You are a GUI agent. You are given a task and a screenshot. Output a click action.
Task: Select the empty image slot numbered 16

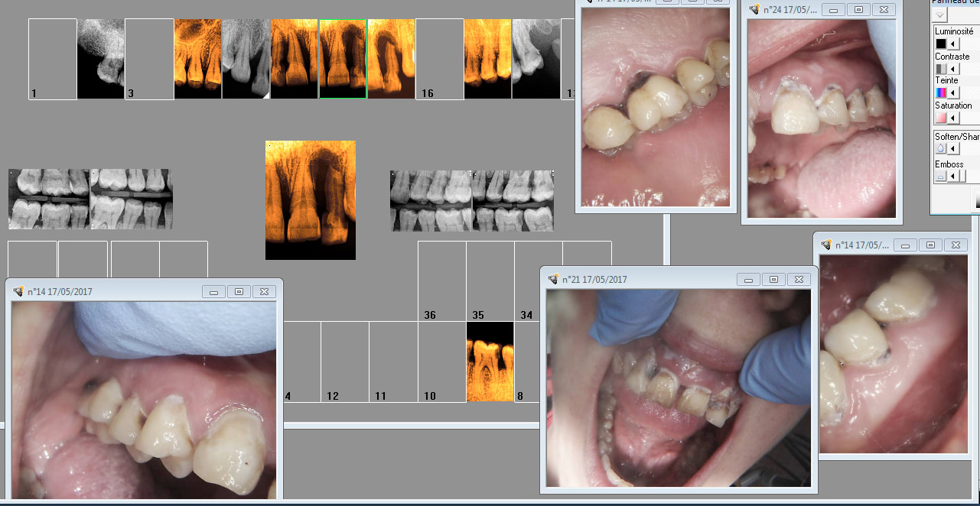tap(440, 59)
